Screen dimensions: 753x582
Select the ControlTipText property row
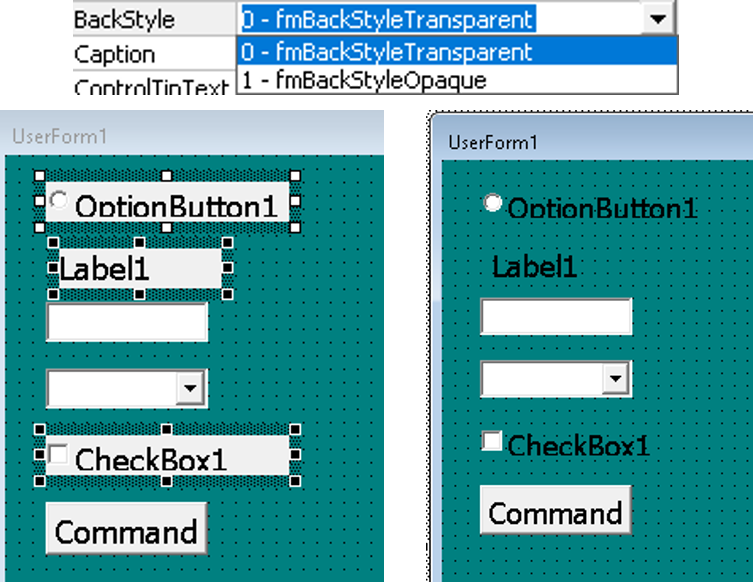[150, 87]
